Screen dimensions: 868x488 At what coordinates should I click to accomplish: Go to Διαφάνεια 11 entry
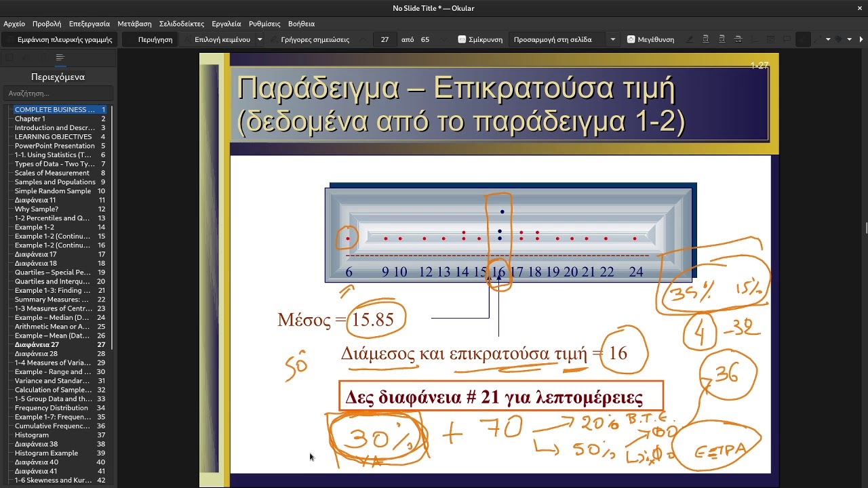click(x=60, y=200)
